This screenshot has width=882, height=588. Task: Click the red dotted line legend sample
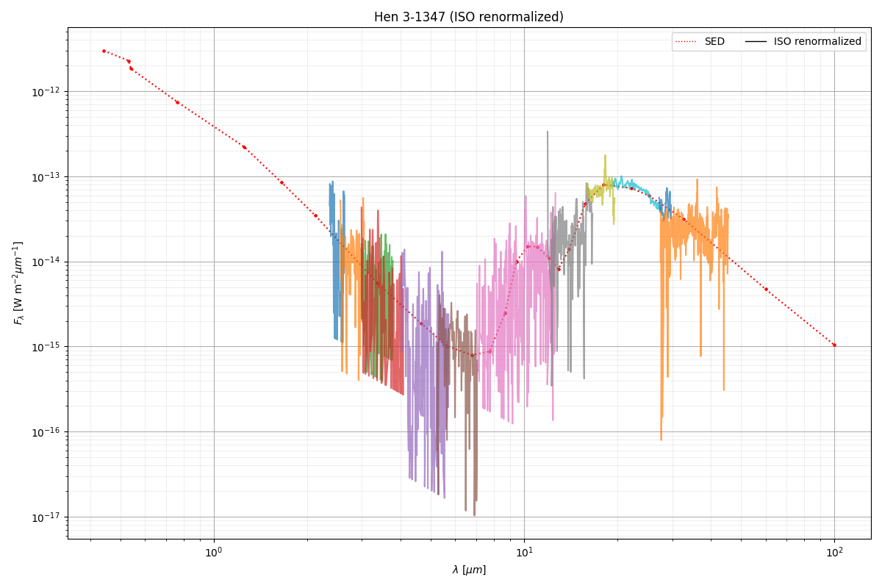coord(687,42)
